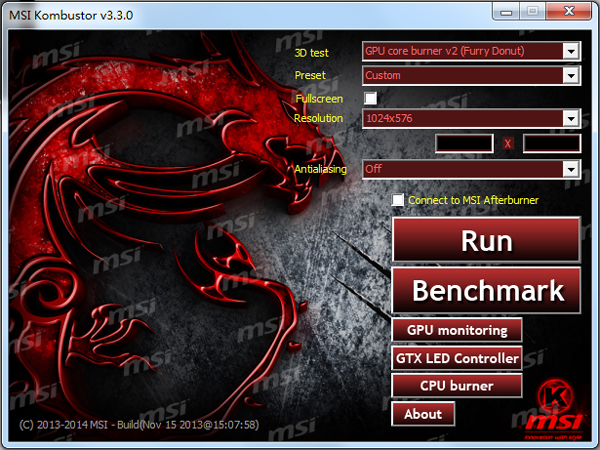Open the Preset dropdown showing Custom

point(471,75)
